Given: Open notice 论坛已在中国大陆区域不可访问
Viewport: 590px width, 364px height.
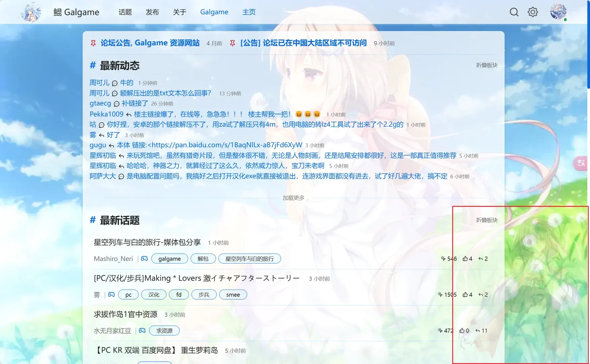Looking at the screenshot, I should [x=303, y=43].
